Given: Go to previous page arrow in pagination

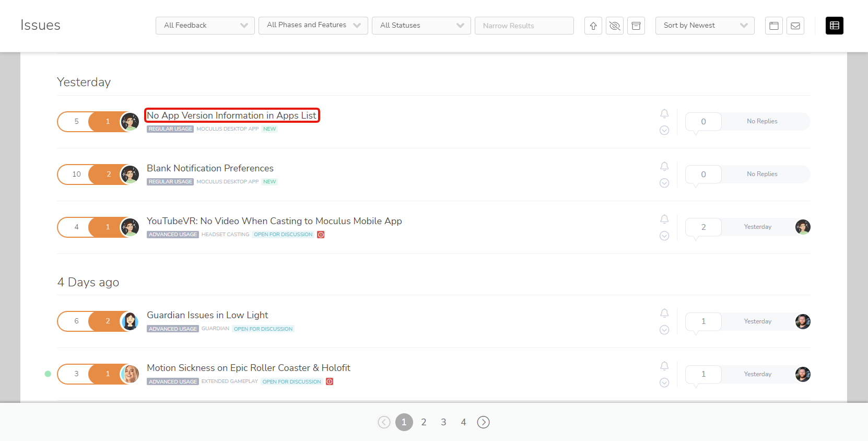Looking at the screenshot, I should coord(384,422).
